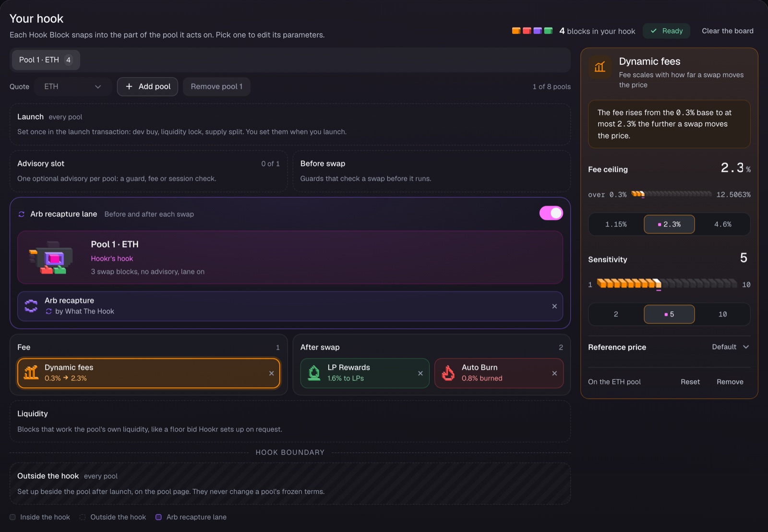
Task: Click Clear the board
Action: [x=727, y=31]
